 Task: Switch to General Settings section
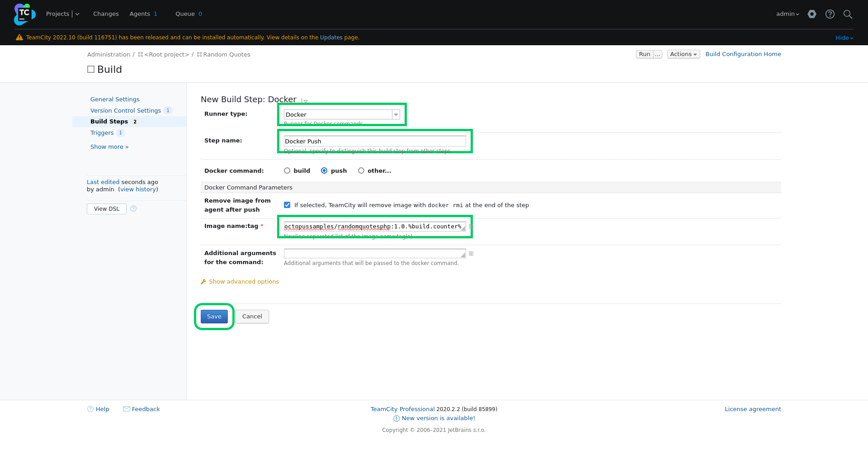[115, 99]
